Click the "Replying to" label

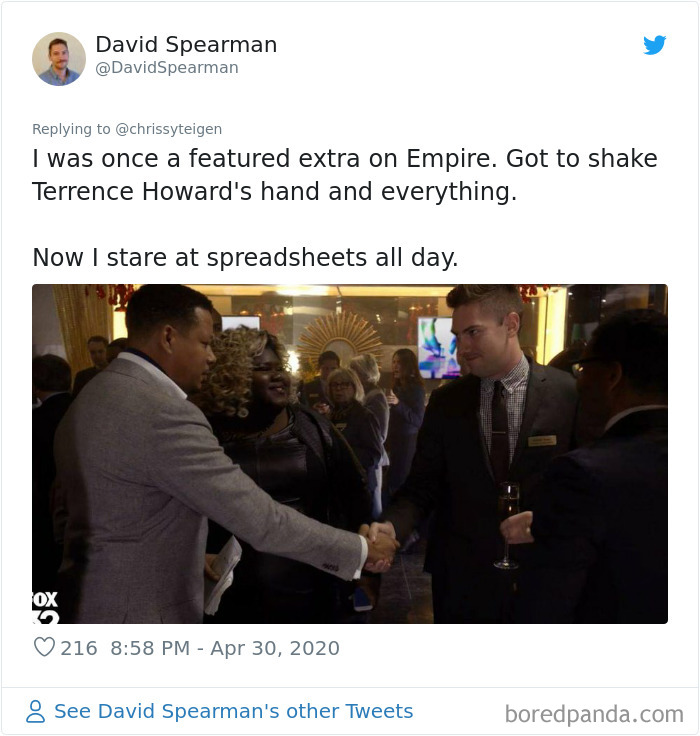point(73,129)
